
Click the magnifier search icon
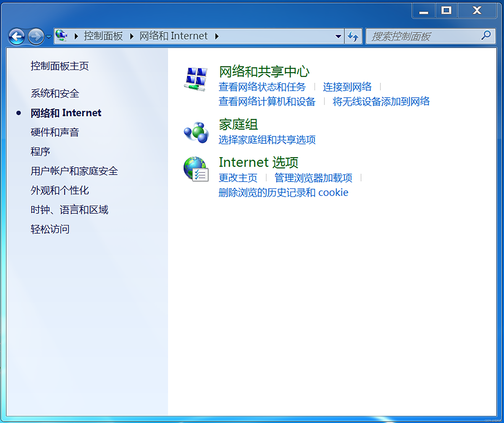pyautogui.click(x=486, y=36)
